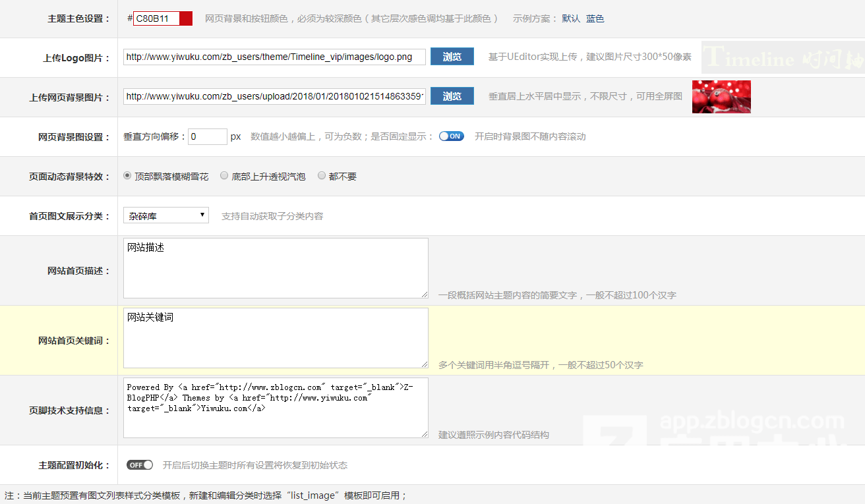Select the 默认 example color scheme
This screenshot has width=865, height=504.
(571, 18)
